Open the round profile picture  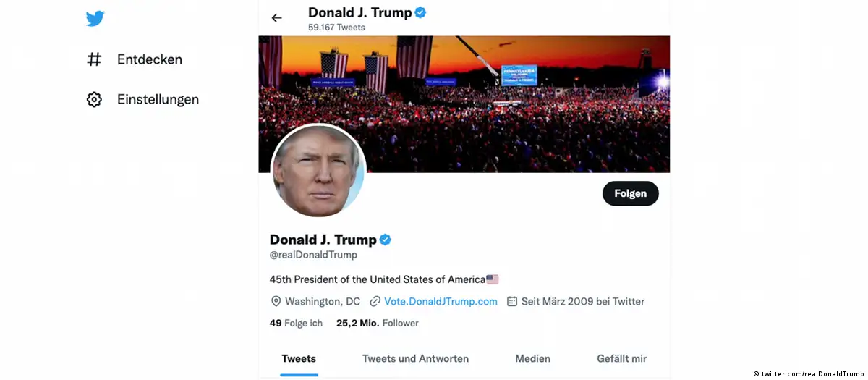point(318,171)
